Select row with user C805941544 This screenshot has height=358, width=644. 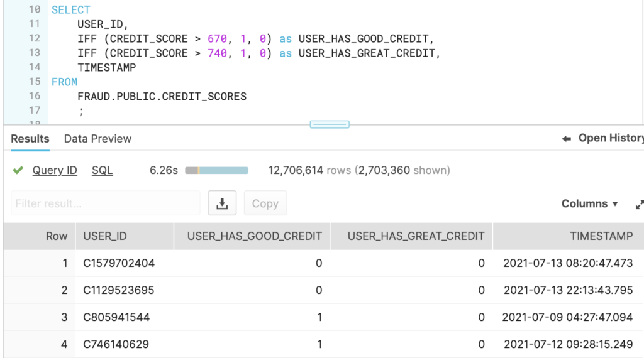point(324,317)
